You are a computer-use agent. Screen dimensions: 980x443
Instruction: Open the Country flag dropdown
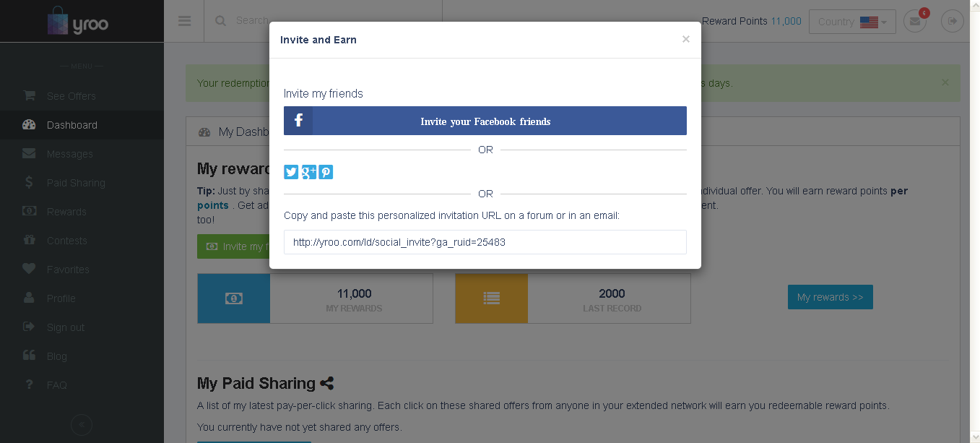click(852, 22)
